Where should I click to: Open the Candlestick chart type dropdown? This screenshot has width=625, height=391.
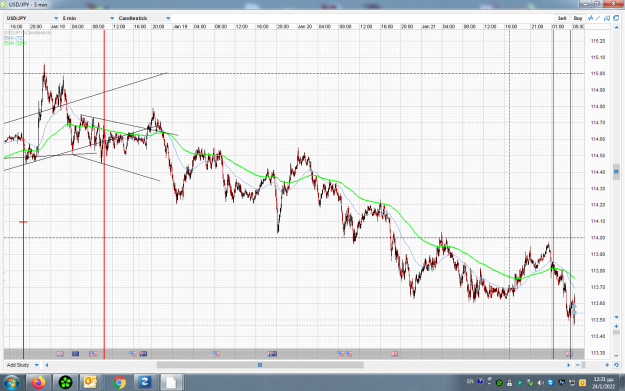point(144,18)
